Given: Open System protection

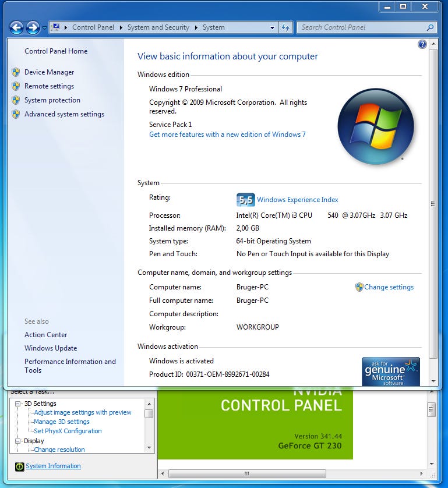Looking at the screenshot, I should point(52,100).
